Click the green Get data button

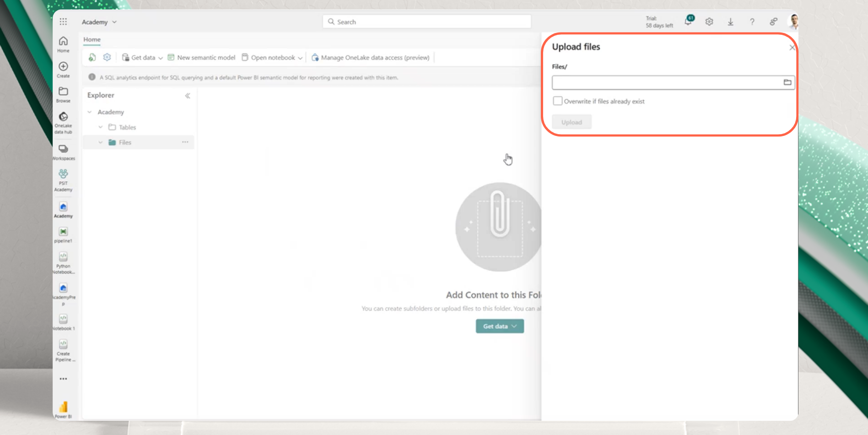(x=500, y=326)
